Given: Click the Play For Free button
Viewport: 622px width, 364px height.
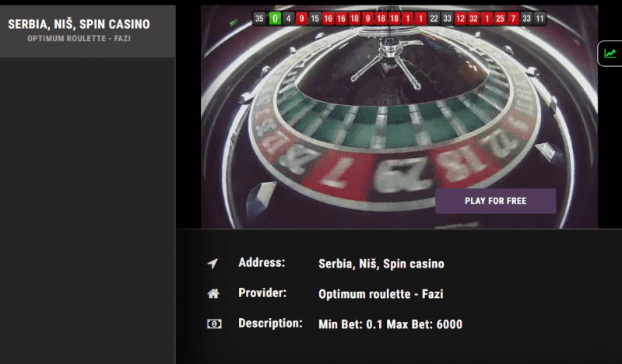Looking at the screenshot, I should click(495, 201).
